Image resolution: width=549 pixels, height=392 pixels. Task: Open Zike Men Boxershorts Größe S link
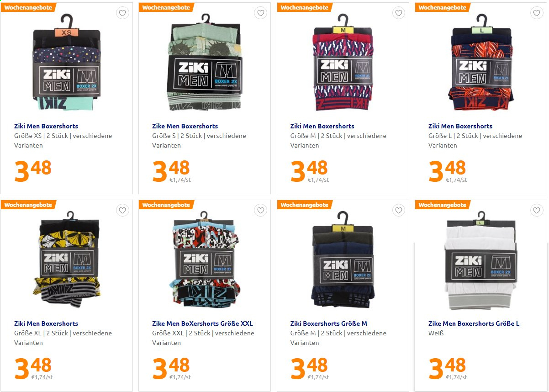[x=185, y=126]
